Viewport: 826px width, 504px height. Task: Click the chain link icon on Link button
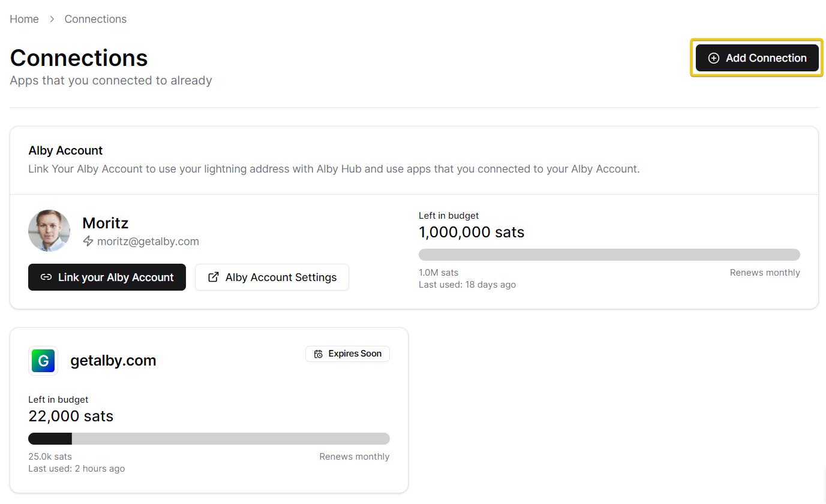(x=46, y=277)
